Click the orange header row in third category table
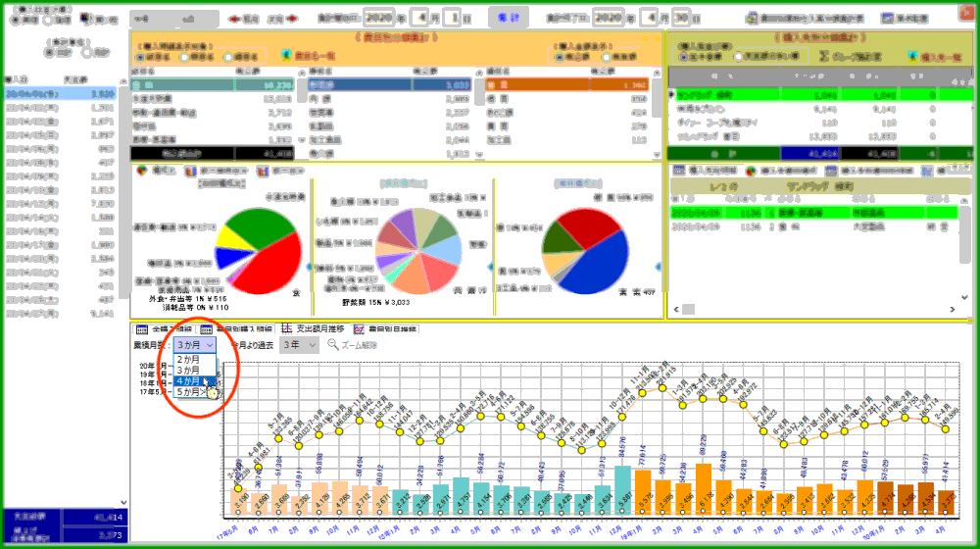Image resolution: width=980 pixels, height=549 pixels. pos(566,85)
